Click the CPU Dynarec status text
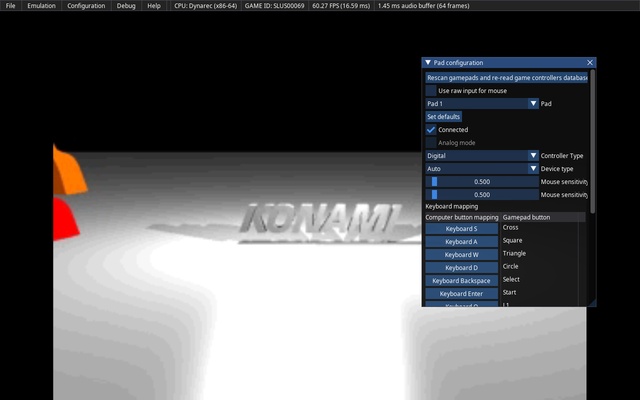The image size is (640, 400). (x=205, y=6)
